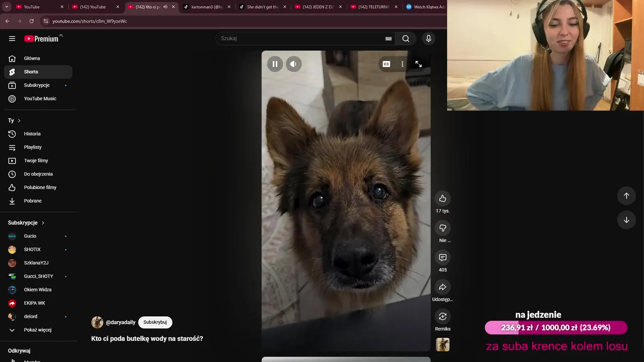Pause the Shorts video
The width and height of the screenshot is (644, 362).
point(275,64)
